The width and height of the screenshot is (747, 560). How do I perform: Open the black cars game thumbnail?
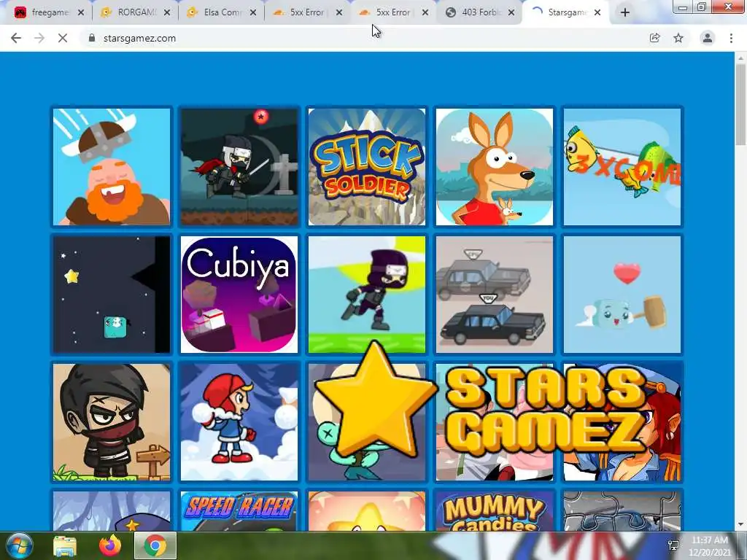[495, 295]
